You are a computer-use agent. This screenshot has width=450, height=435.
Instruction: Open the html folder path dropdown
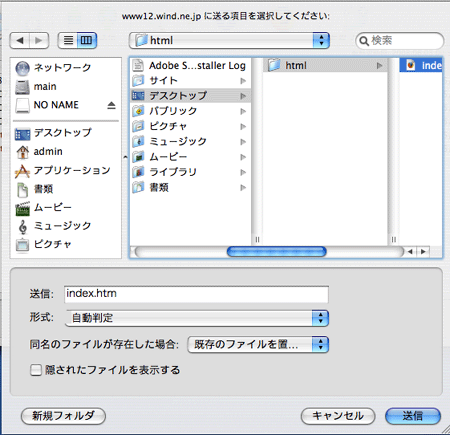tap(229, 40)
